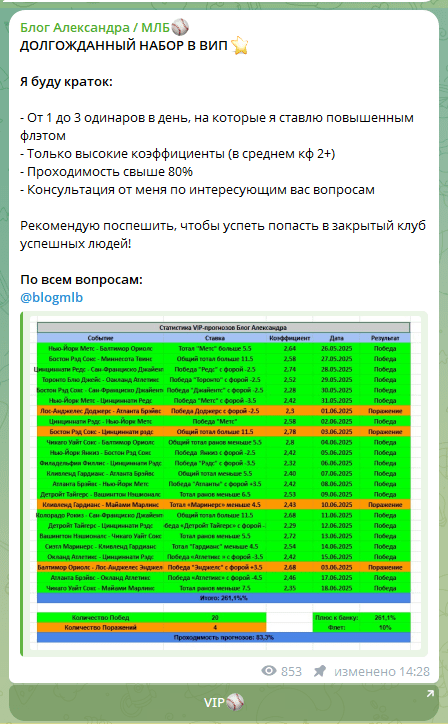The width and height of the screenshot is (448, 724).
Task: Open the Блог Александра / МЛБ channel name
Action: coord(95,28)
